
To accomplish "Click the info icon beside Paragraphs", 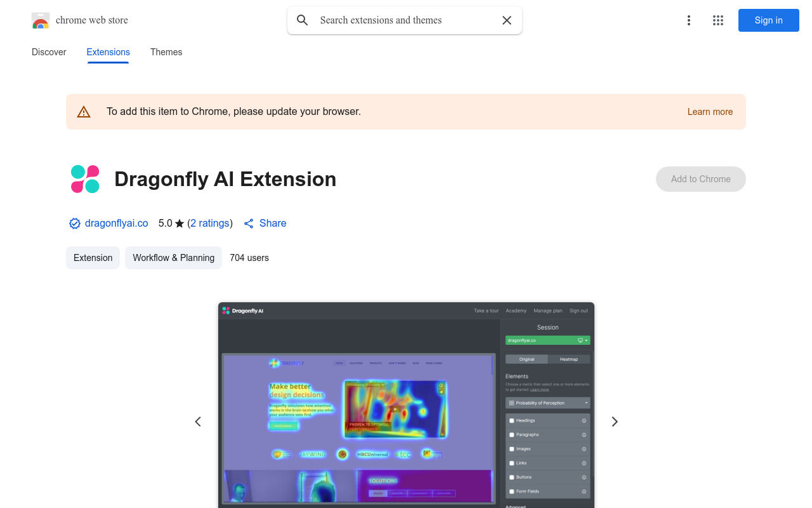I will [584, 435].
